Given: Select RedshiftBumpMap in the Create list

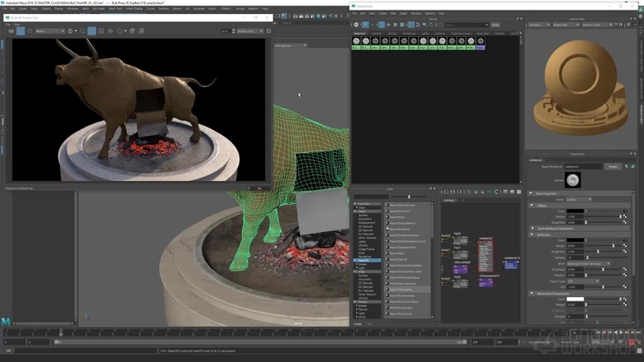Looking at the screenshot, I should pos(408,289).
